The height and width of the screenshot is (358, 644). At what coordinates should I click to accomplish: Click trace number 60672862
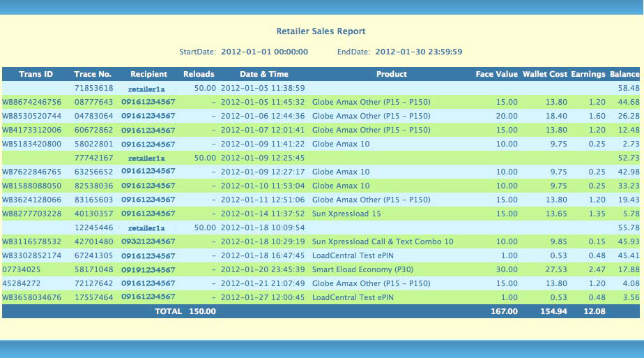pyautogui.click(x=93, y=130)
